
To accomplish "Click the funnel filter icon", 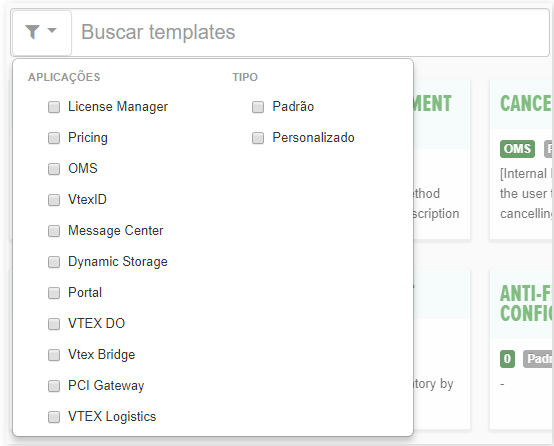I will (32, 32).
